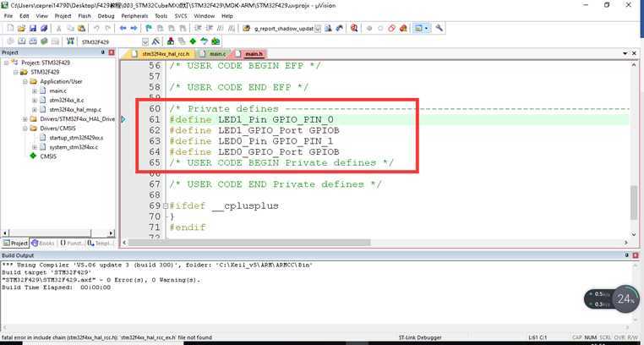Pin the Project pane with the pushpin
The width and height of the screenshot is (644, 345).
(102, 52)
